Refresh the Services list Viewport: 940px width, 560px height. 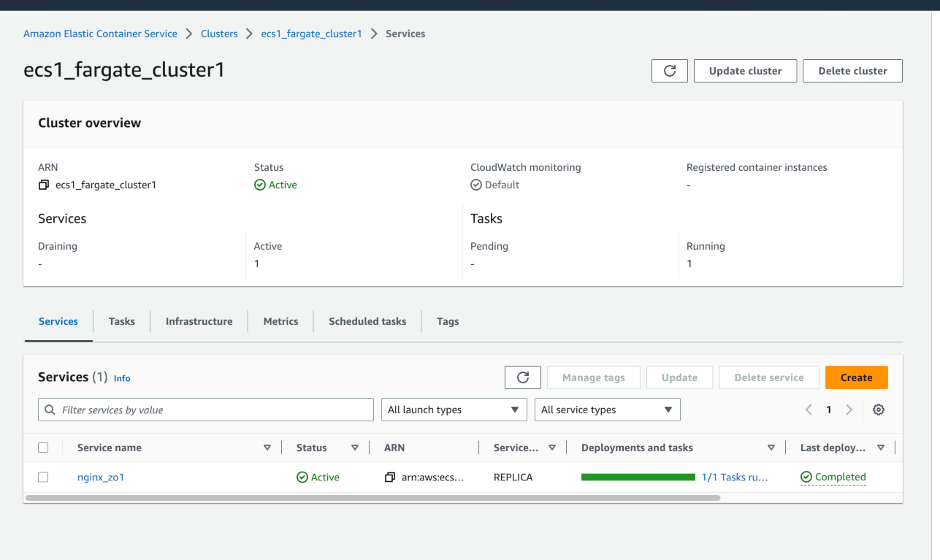pyautogui.click(x=522, y=377)
